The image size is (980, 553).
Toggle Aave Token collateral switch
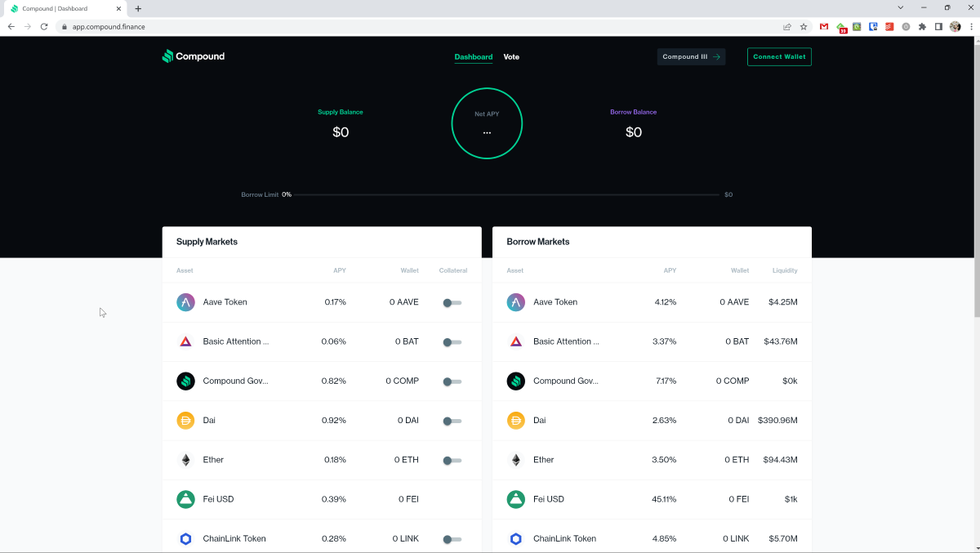tap(452, 302)
